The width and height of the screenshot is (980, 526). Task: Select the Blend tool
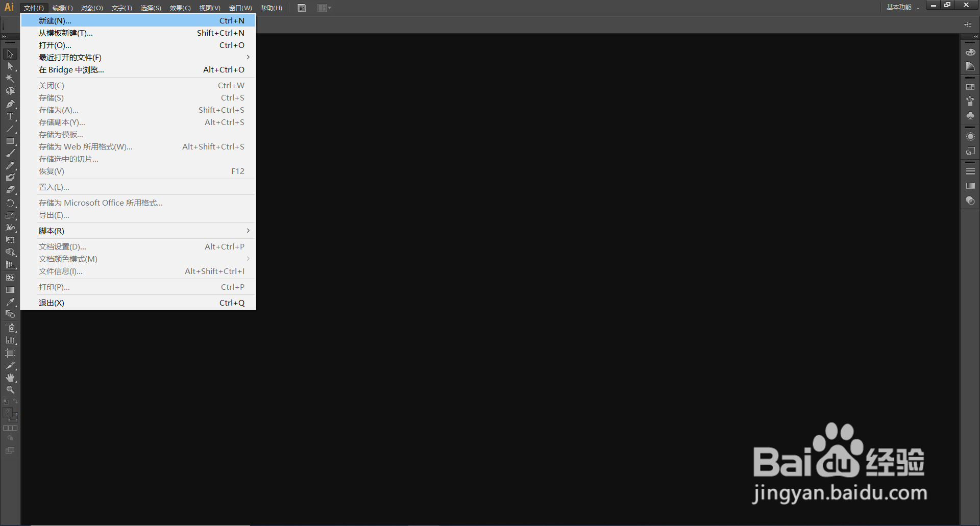click(x=10, y=314)
